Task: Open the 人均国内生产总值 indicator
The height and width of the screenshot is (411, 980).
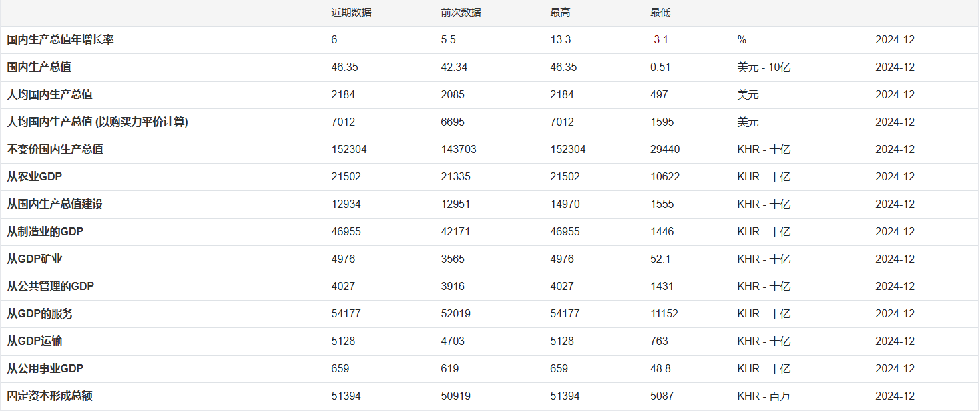Action: pyautogui.click(x=49, y=95)
